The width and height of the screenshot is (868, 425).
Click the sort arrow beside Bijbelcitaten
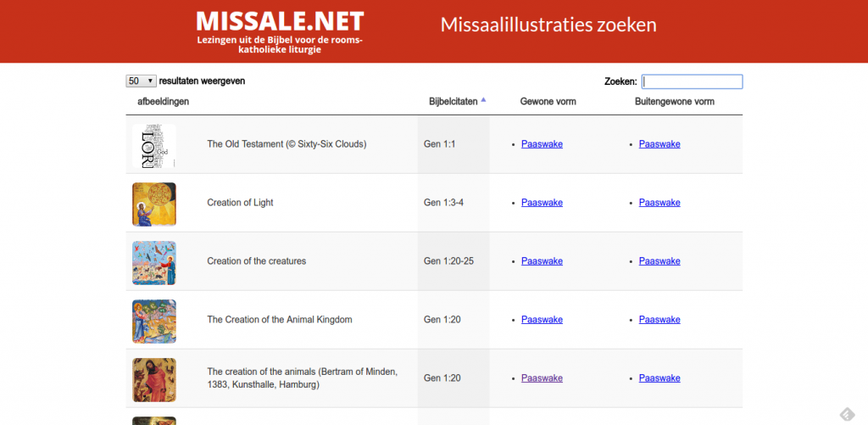pos(483,100)
